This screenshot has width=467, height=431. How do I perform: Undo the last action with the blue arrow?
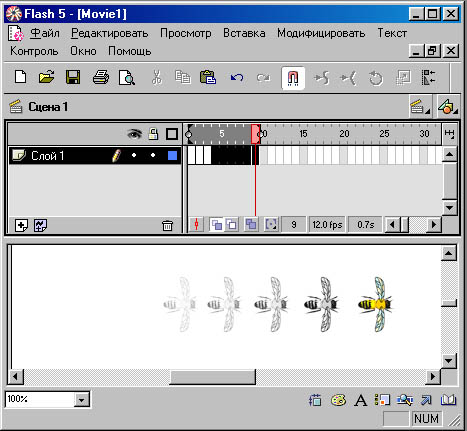[237, 78]
